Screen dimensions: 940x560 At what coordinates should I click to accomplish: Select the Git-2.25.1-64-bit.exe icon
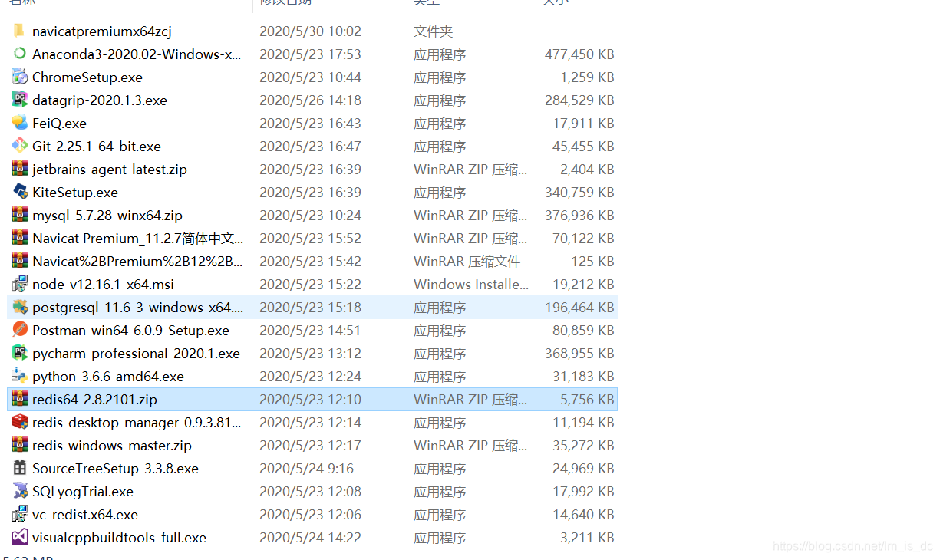coord(20,146)
